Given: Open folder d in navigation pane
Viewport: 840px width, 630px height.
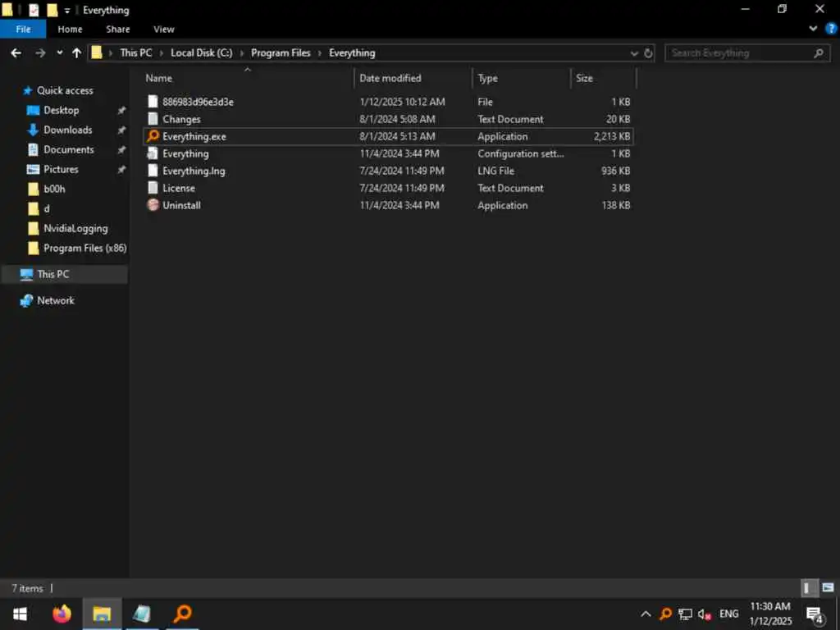Looking at the screenshot, I should pyautogui.click(x=46, y=209).
